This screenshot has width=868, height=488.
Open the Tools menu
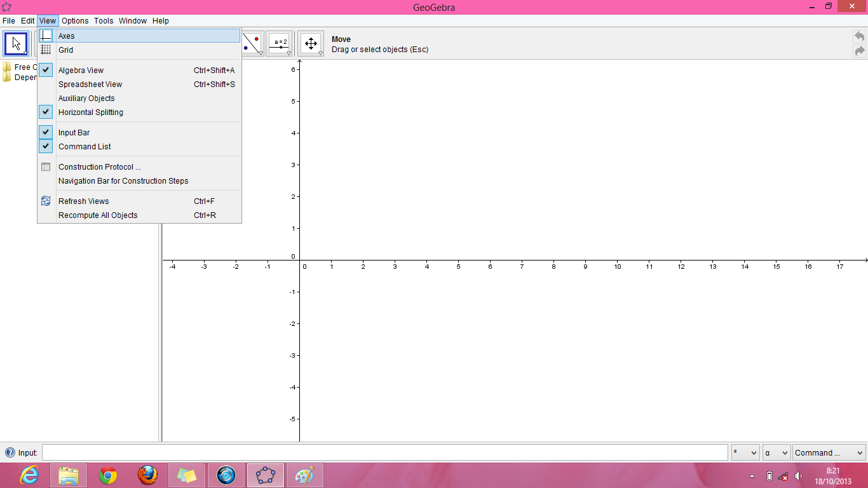104,21
